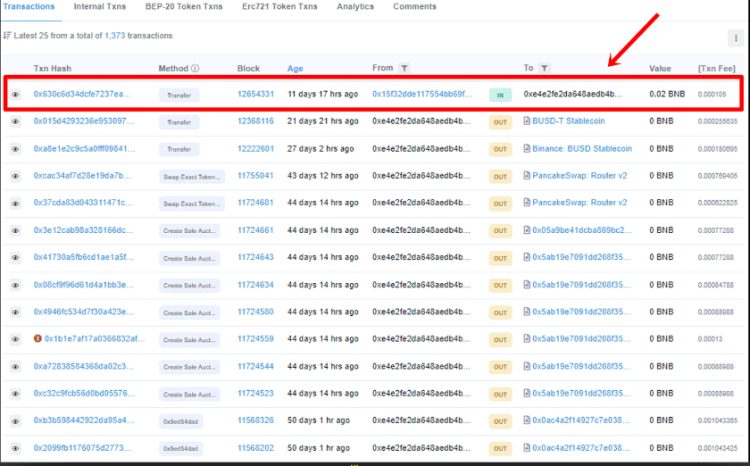
Task: Show details via eye icon on 0x1b1e7af17 row
Action: (15, 338)
